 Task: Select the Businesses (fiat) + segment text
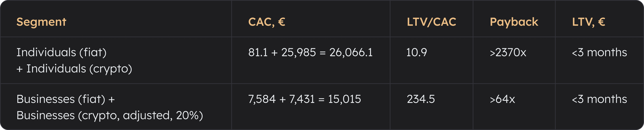pos(66,99)
